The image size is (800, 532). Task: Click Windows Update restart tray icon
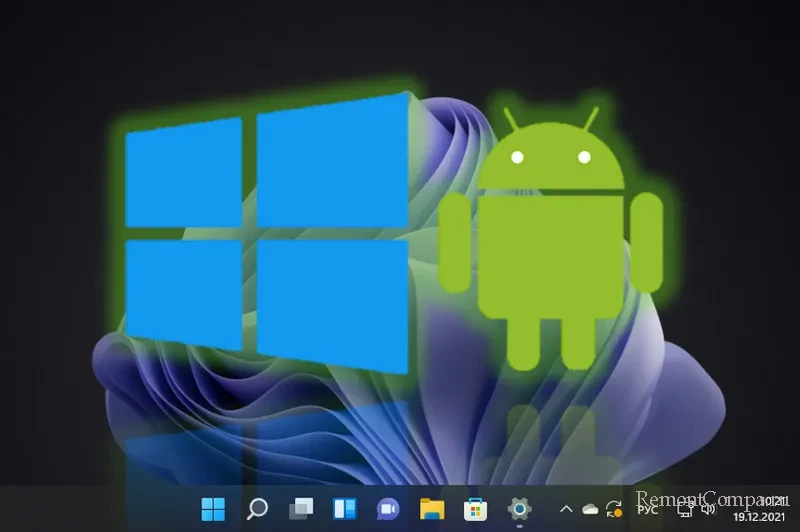tap(615, 509)
